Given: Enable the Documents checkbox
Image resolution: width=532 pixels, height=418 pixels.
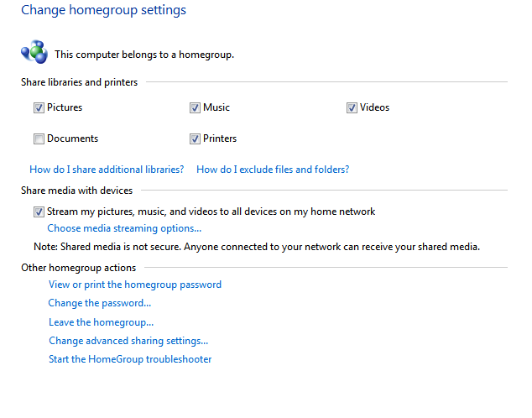Looking at the screenshot, I should coord(39,138).
